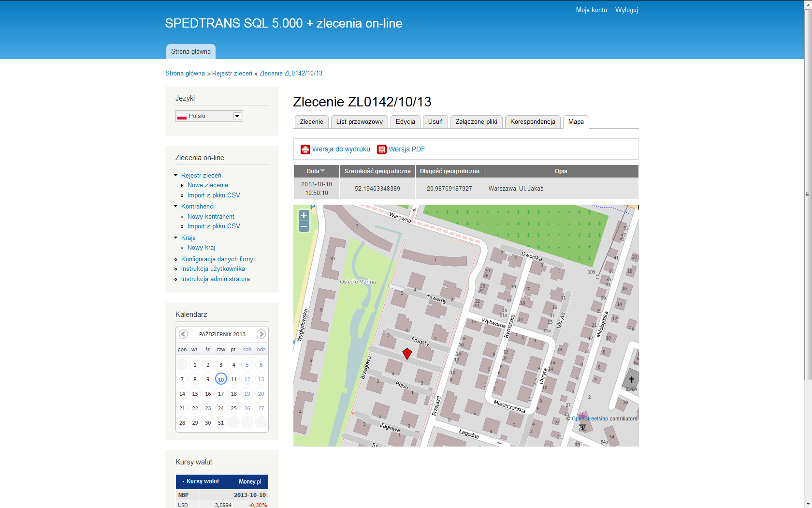Collapse the Kontrahenci tree arrow
Image resolution: width=812 pixels, height=508 pixels.
pos(176,206)
